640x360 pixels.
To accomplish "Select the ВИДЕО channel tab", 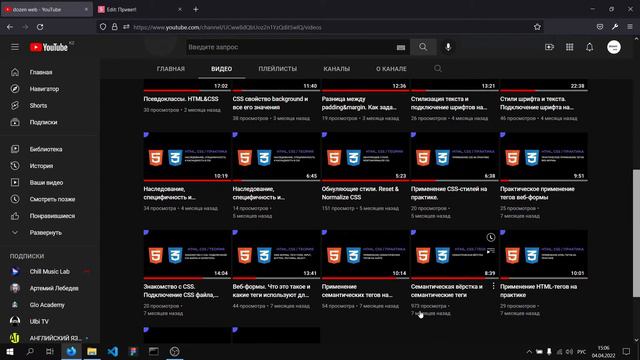I will tap(222, 69).
